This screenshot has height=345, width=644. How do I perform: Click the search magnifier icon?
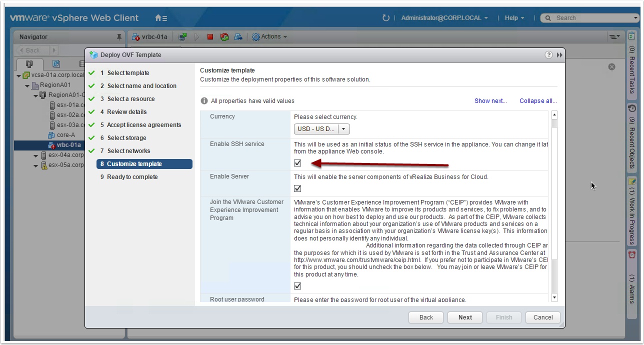point(549,18)
